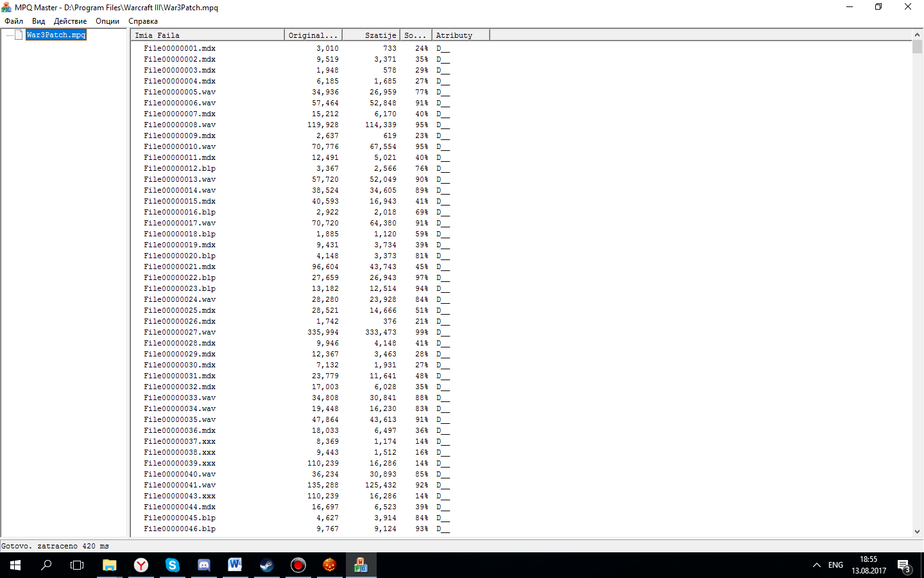Viewport: 924px width, 578px height.
Task: Click compressed size value 114,339
Action: 381,125
